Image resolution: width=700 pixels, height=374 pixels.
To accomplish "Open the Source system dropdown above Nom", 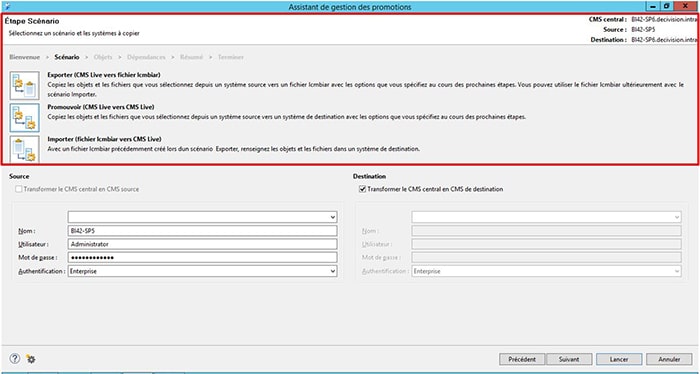I will (202, 217).
